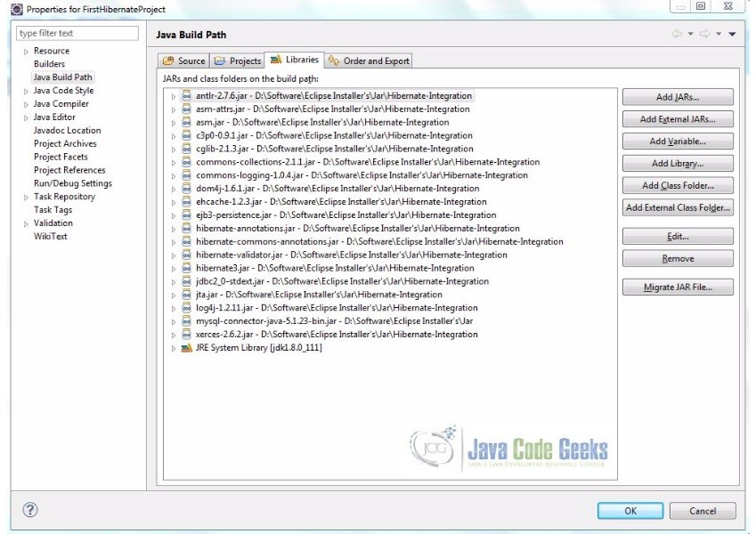756x534 pixels.
Task: Click the Add JARs... button
Action: [x=678, y=97]
